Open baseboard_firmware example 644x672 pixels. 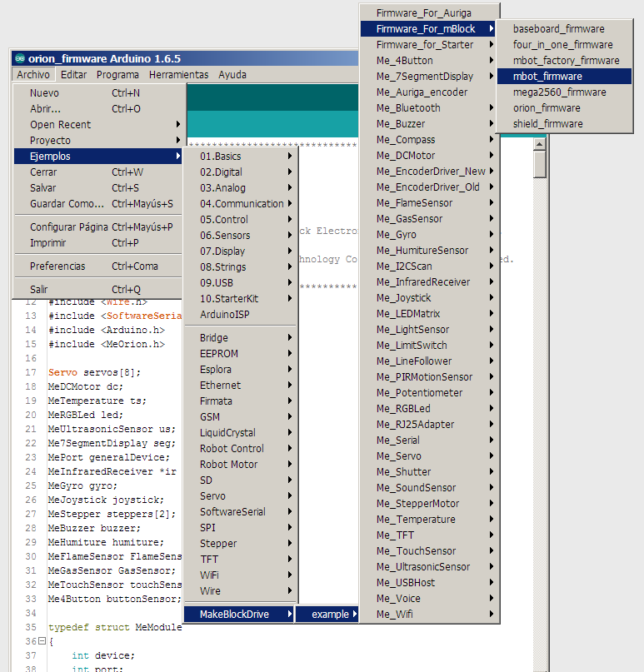pos(564,29)
